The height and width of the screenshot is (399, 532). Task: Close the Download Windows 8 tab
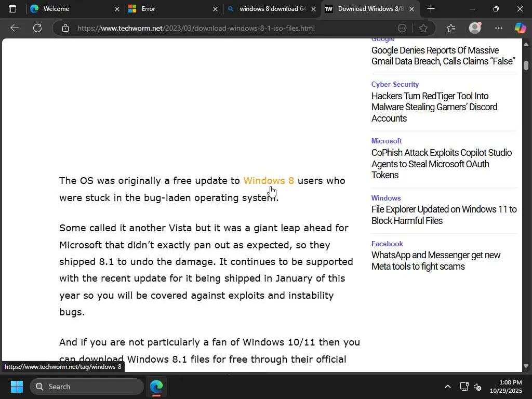coord(411,9)
